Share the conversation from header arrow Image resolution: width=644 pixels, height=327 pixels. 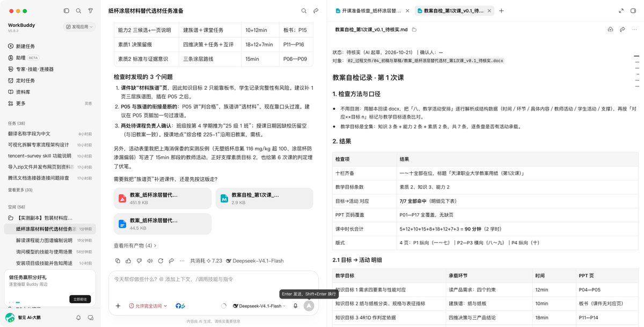[316, 11]
